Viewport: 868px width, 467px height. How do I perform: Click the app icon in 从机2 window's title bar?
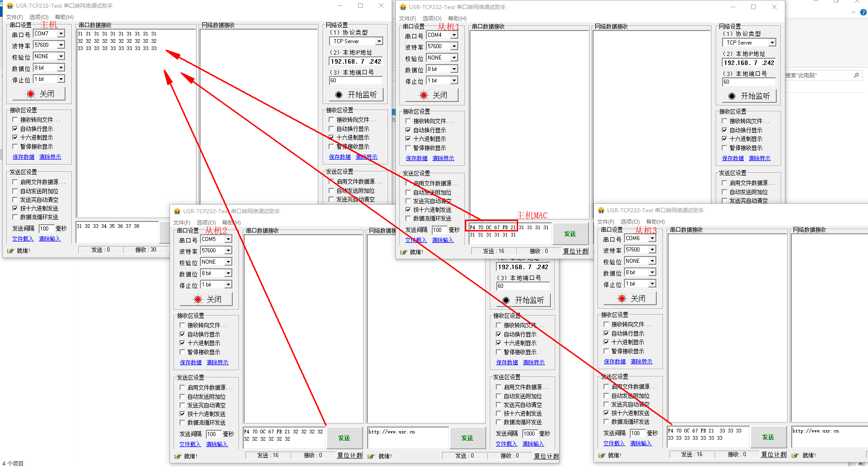pos(177,211)
